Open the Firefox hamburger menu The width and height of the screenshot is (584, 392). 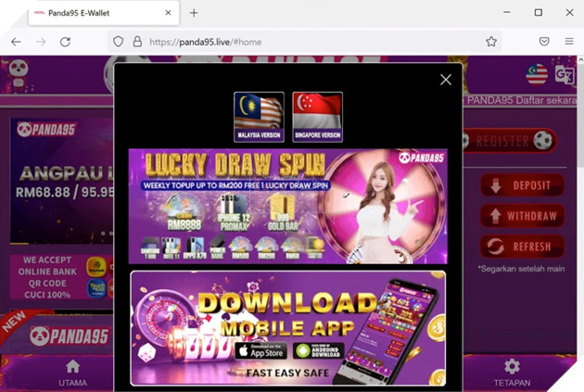tap(568, 42)
